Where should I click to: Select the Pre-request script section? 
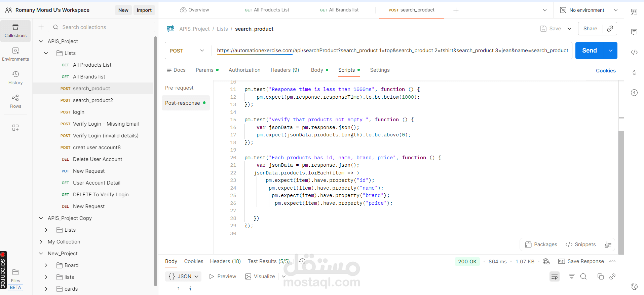pos(179,88)
